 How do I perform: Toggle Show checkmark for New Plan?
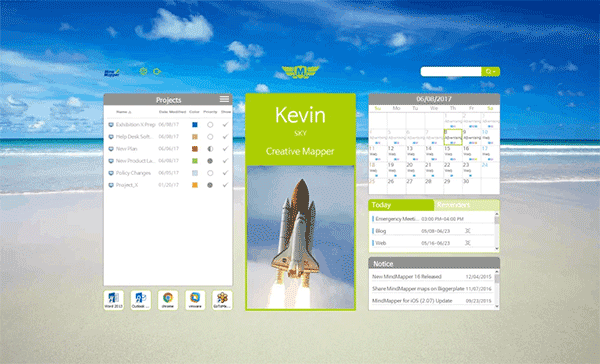coord(225,149)
